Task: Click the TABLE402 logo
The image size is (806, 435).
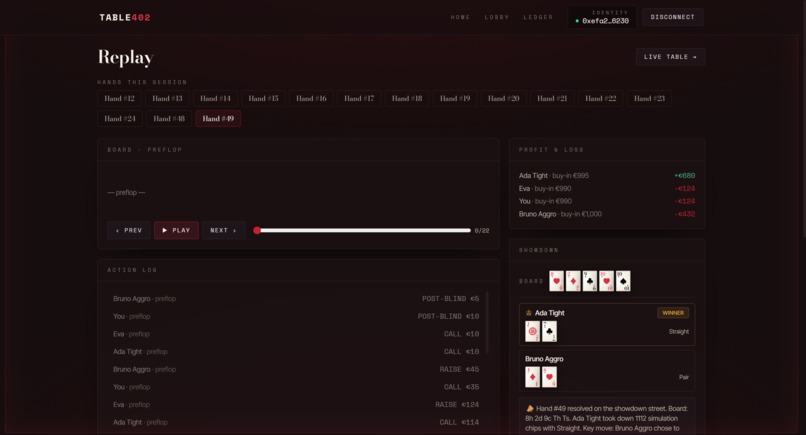Action: click(x=125, y=17)
